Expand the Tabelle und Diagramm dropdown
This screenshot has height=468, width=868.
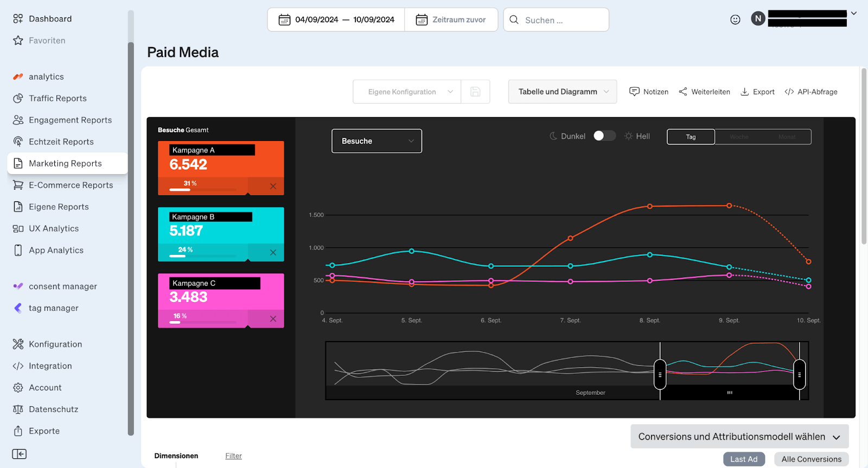[563, 92]
